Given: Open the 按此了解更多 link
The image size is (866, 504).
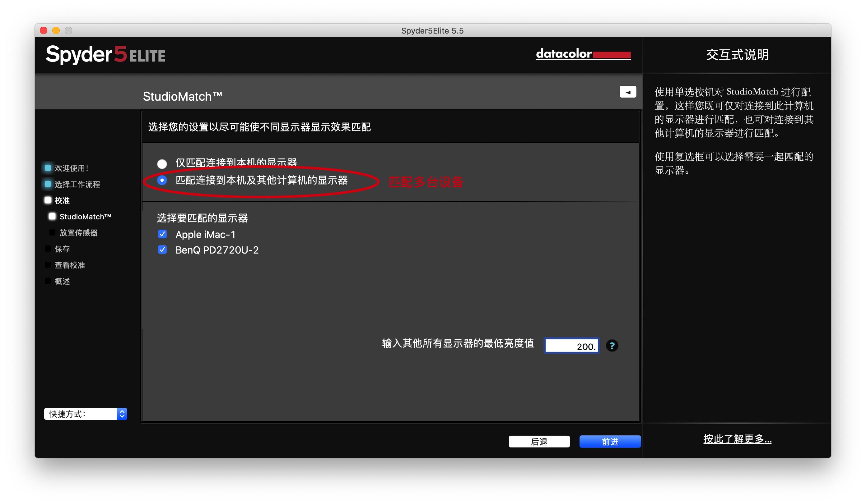Looking at the screenshot, I should pyautogui.click(x=737, y=439).
